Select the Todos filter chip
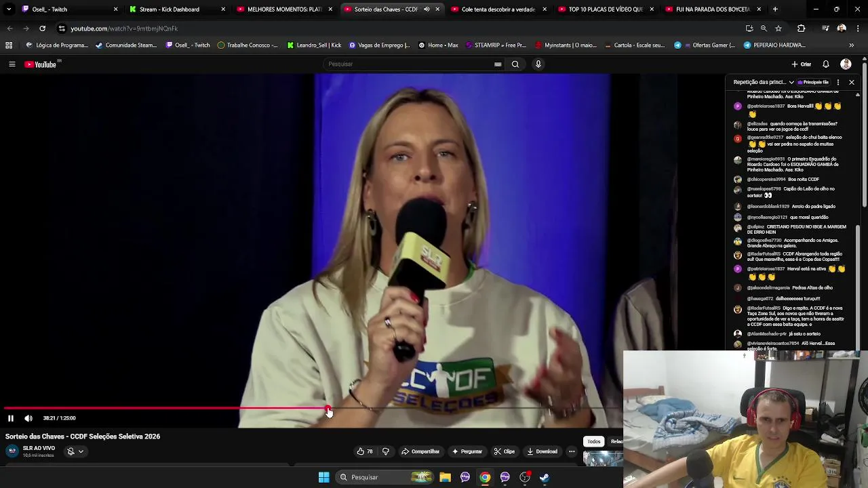Viewport: 868px width, 488px height. click(594, 441)
